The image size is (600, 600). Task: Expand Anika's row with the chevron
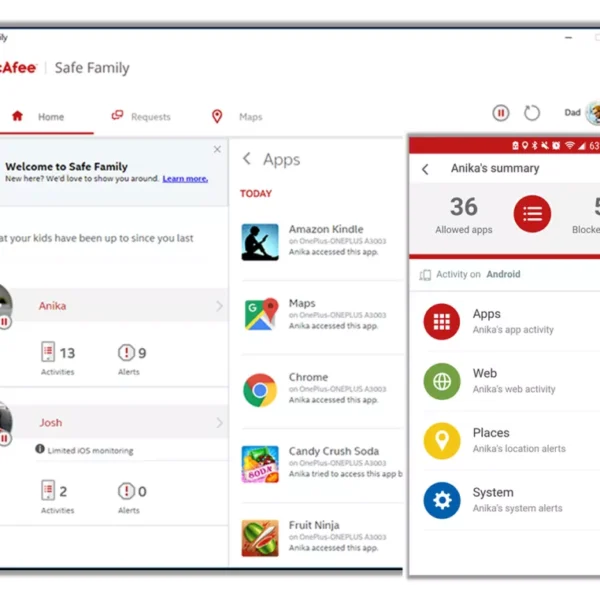(219, 306)
